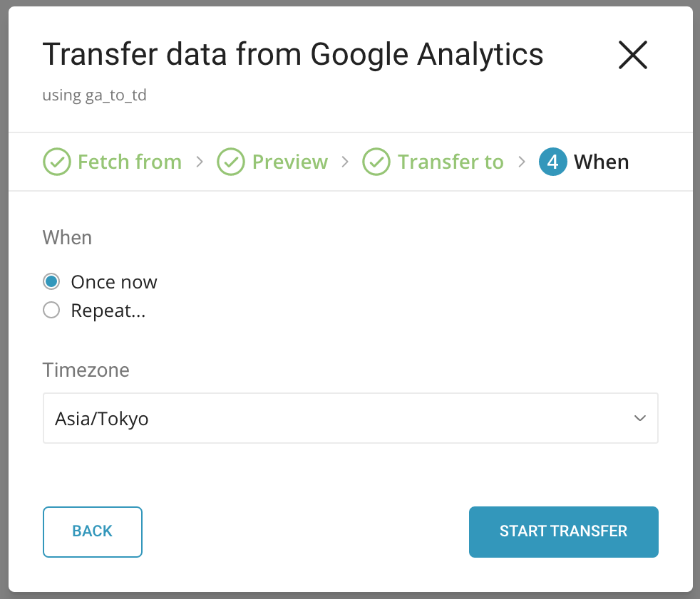Image resolution: width=700 pixels, height=599 pixels.
Task: Click the Asia/Tokyo timezone value
Action: (102, 418)
